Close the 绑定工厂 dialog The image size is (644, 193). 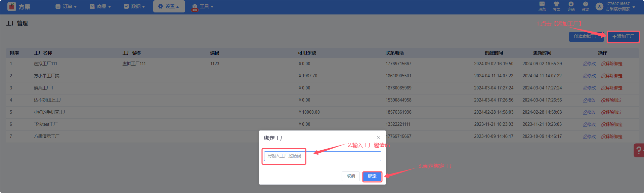[x=379, y=138]
